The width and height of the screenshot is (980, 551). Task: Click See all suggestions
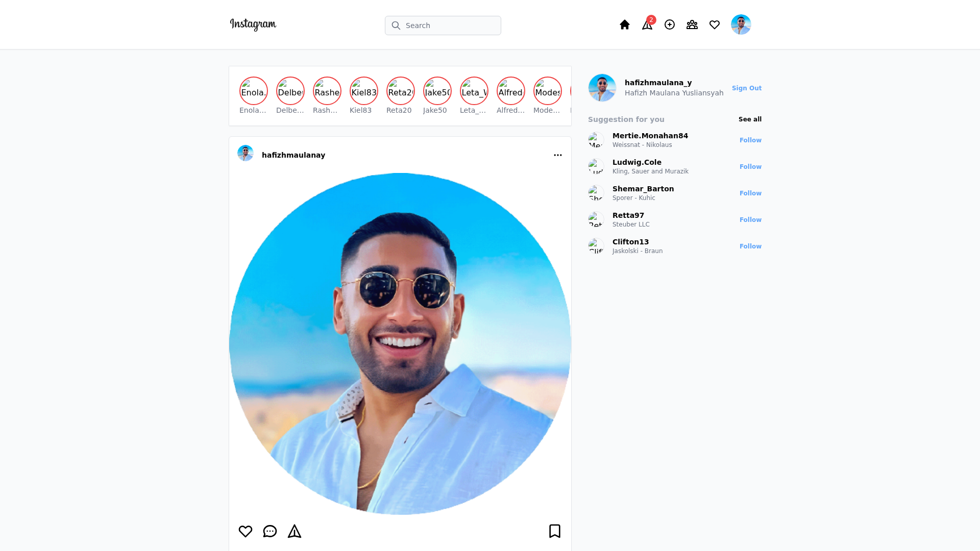749,119
